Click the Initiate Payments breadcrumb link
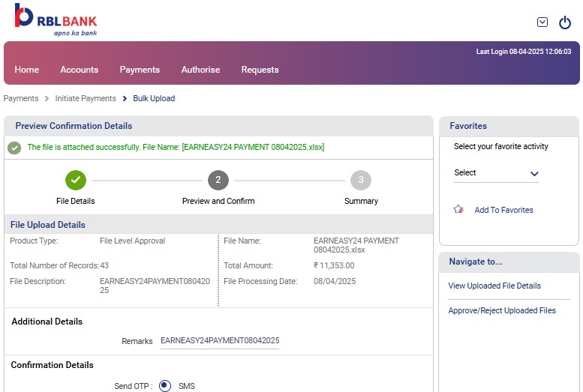583x392 pixels. (x=86, y=98)
